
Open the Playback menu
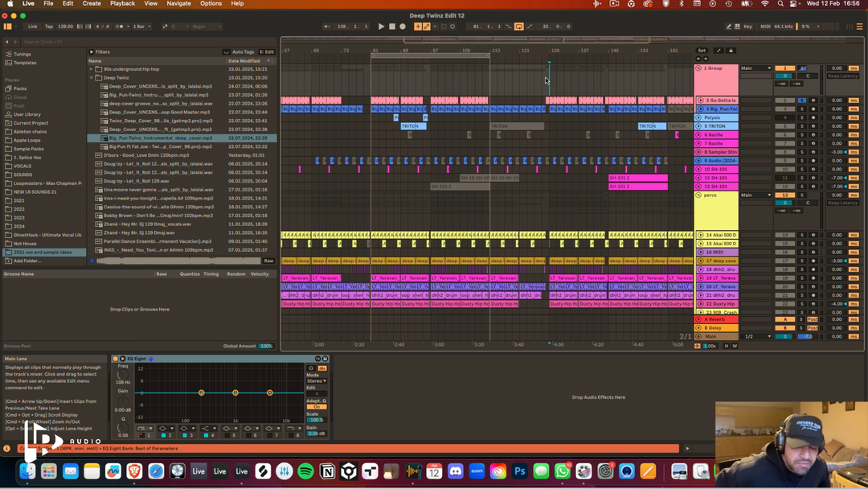coord(122,4)
